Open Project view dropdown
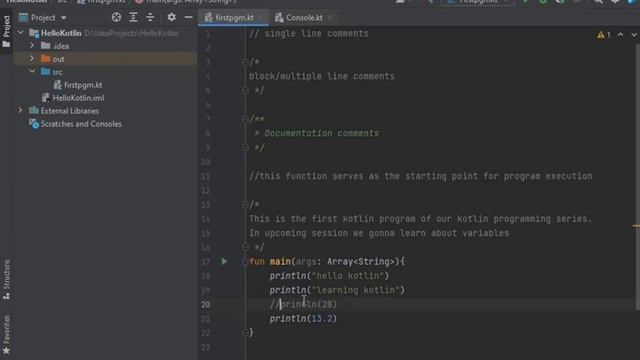640x360 pixels. click(64, 18)
